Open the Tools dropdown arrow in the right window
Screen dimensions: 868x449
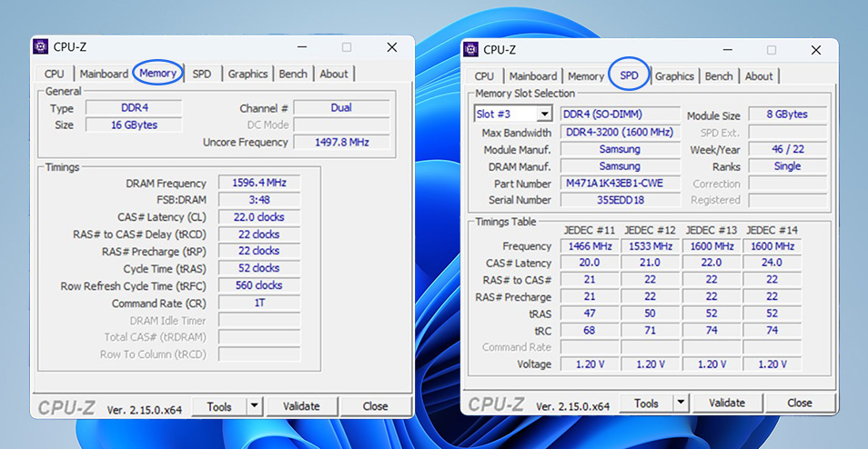(x=681, y=404)
